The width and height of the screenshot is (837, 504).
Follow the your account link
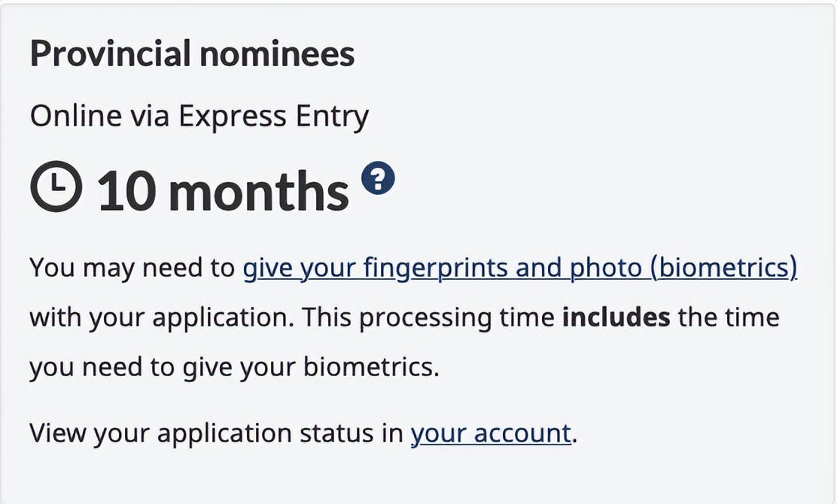point(491,433)
